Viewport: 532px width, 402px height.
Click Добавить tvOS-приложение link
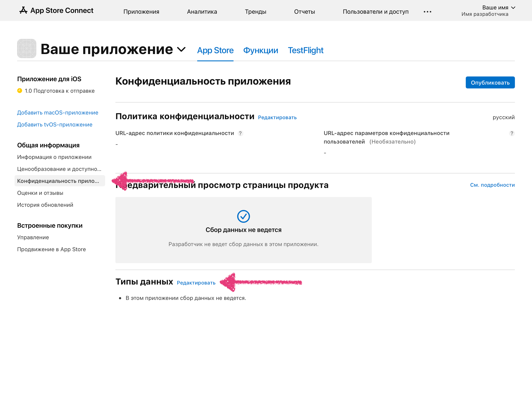click(55, 125)
